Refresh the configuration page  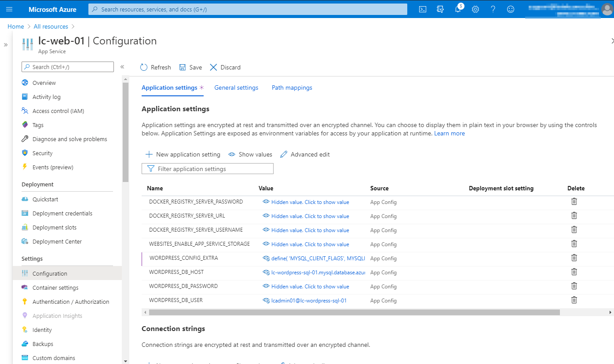pyautogui.click(x=155, y=67)
